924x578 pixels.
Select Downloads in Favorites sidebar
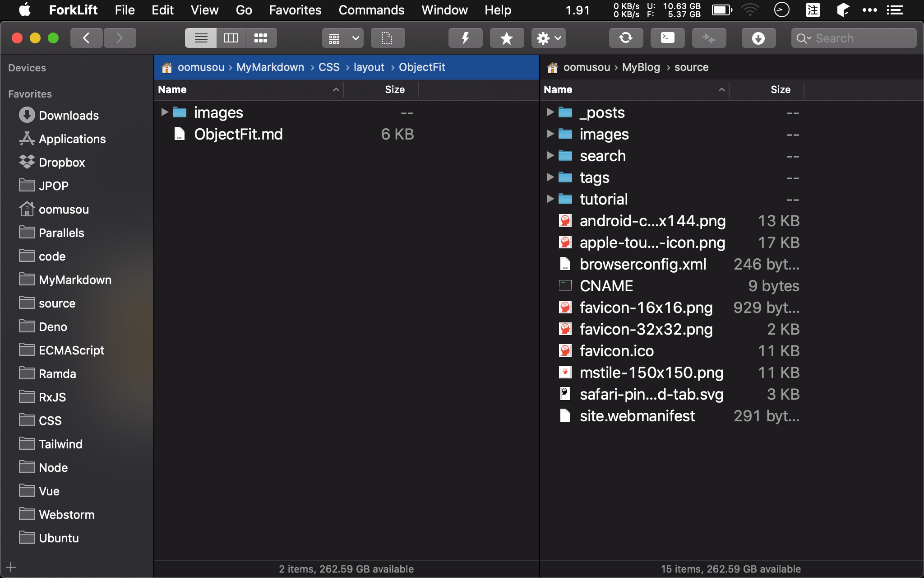pos(59,115)
